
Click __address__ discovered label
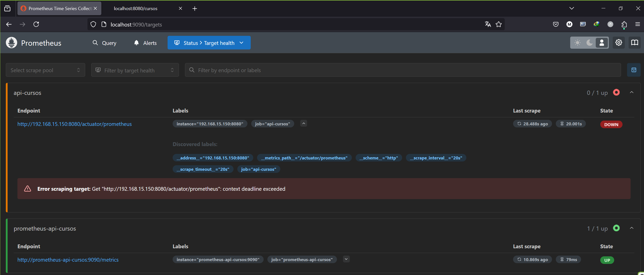point(213,158)
